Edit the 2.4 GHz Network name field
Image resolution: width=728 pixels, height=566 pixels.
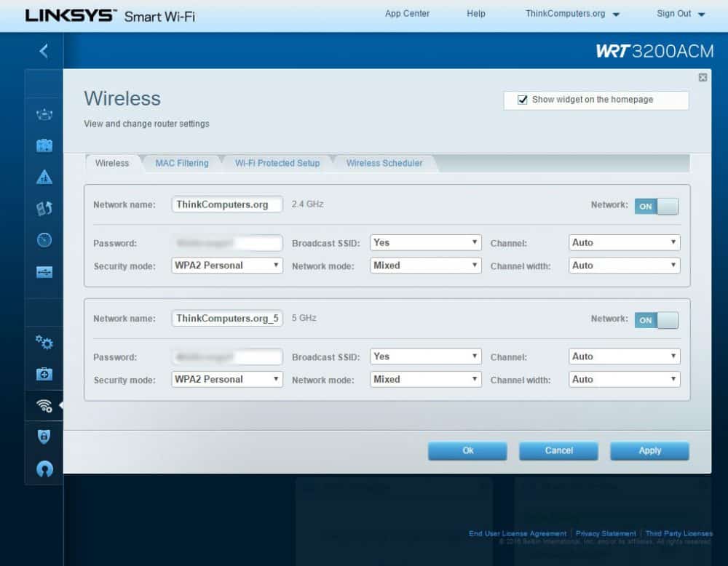coord(227,204)
